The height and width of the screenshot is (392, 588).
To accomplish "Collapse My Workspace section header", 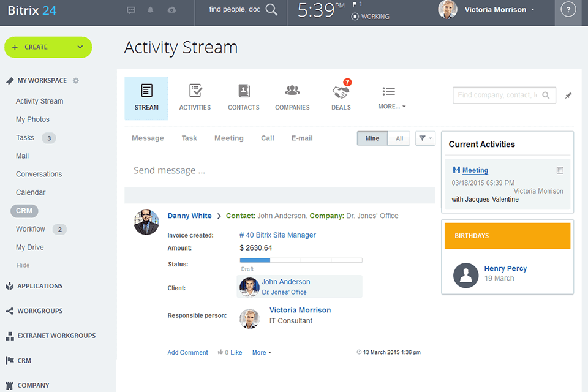I will (42, 81).
